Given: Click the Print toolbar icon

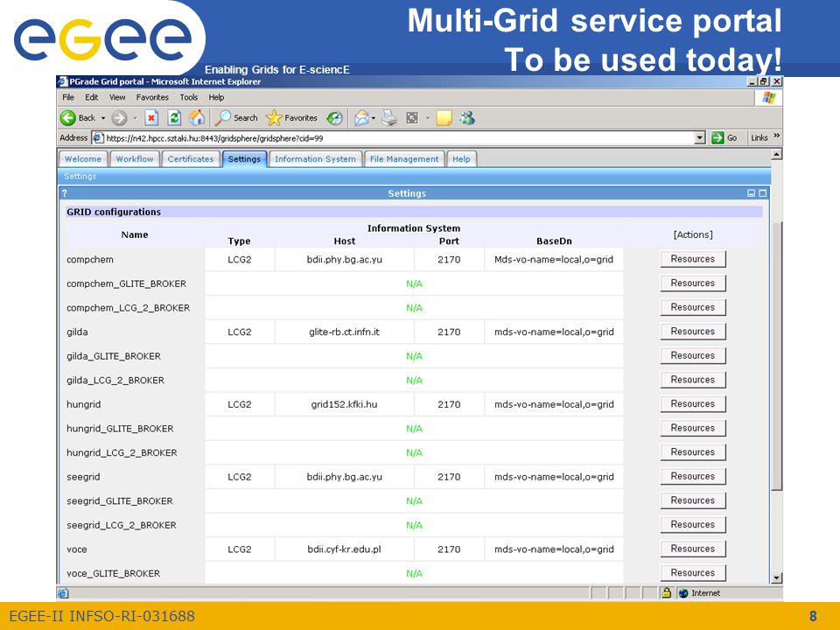Looking at the screenshot, I should [x=389, y=118].
